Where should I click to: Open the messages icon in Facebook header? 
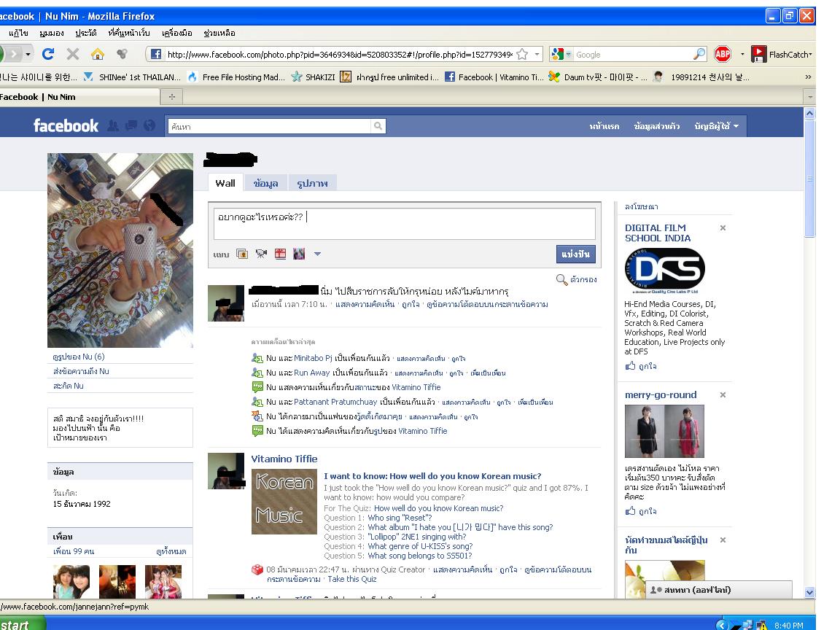point(131,125)
